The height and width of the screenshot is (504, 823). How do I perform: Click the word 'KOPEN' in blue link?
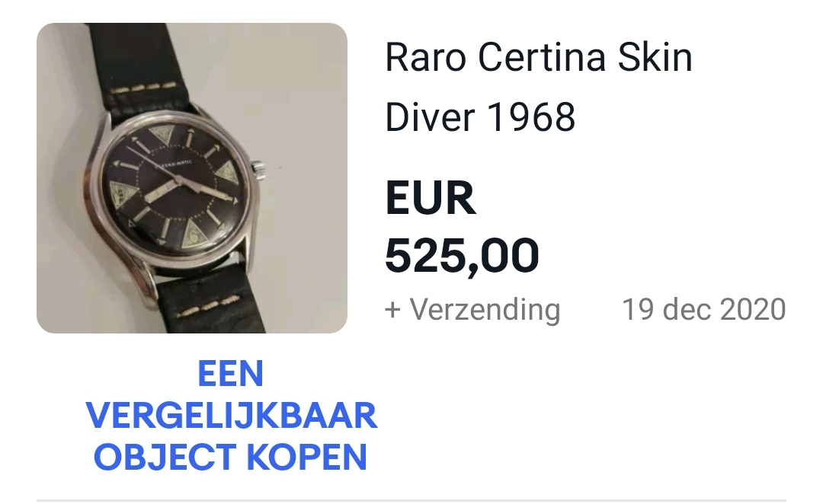pos(306,457)
